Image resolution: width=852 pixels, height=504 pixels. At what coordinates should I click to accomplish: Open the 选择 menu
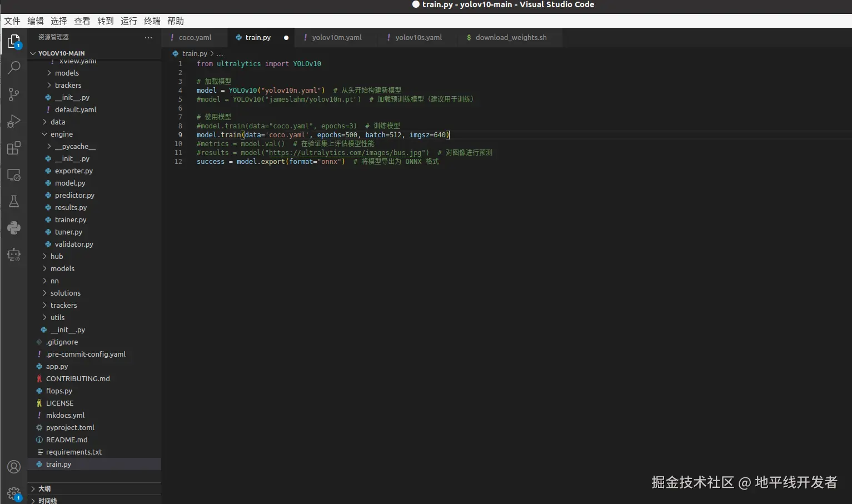coord(59,21)
